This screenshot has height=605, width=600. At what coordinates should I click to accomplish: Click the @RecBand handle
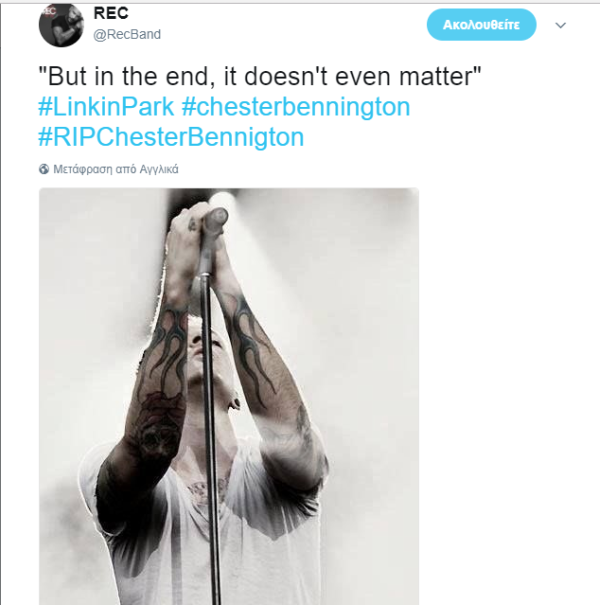click(127, 34)
